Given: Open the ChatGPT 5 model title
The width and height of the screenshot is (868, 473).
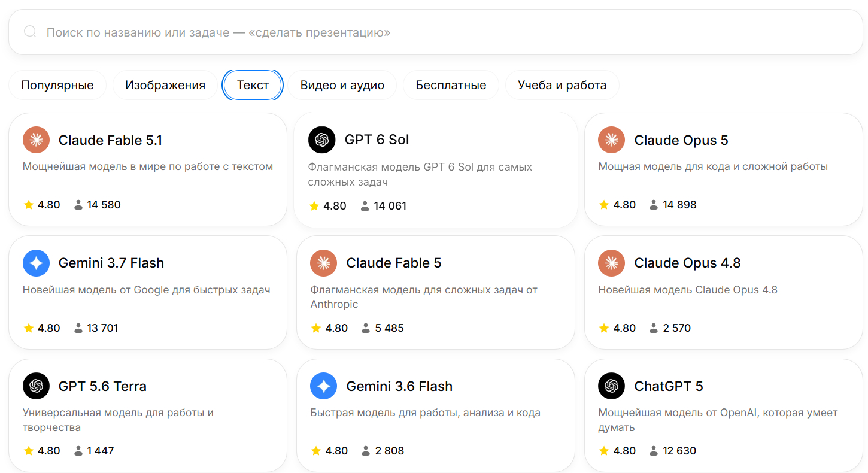Looking at the screenshot, I should 669,386.
